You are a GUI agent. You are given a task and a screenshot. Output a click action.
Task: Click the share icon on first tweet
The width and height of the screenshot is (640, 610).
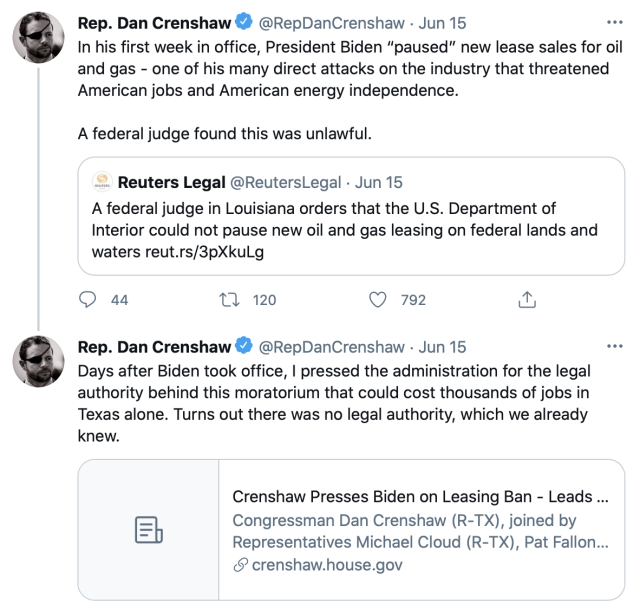point(528,299)
